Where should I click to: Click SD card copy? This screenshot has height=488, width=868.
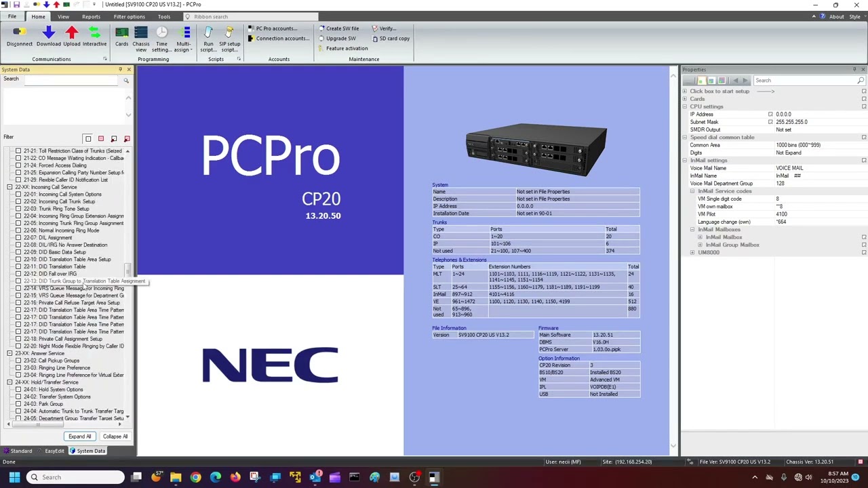391,39
